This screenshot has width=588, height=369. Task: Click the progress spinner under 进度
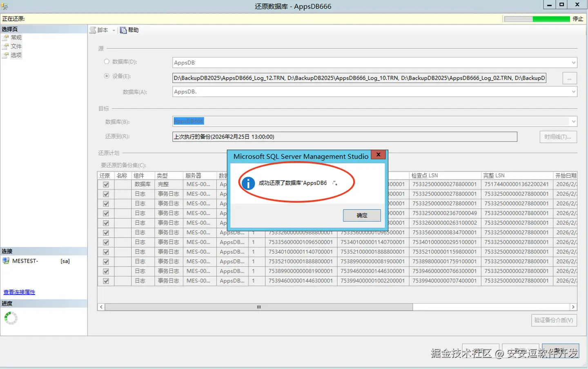(x=11, y=318)
